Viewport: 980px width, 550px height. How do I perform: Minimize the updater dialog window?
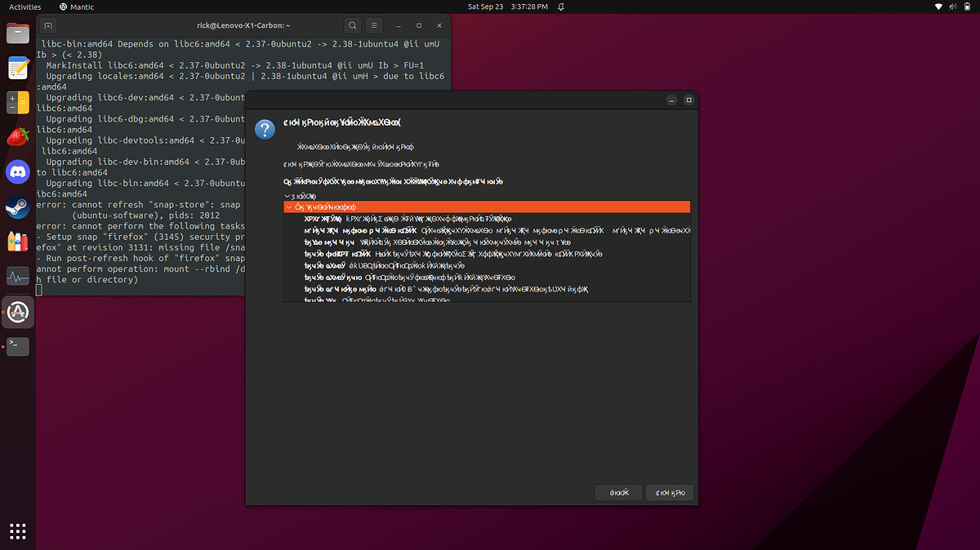coord(671,100)
